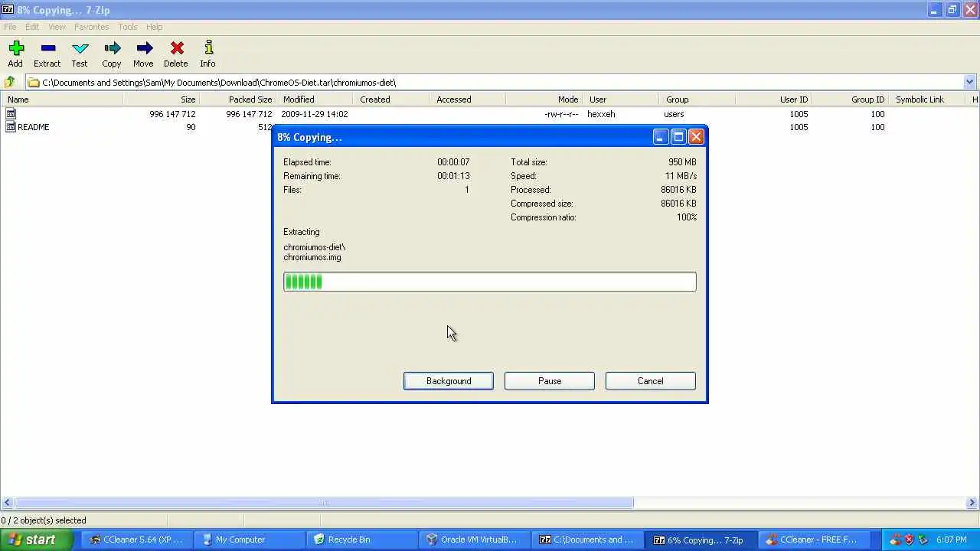Viewport: 980px width, 551px height.
Task: Switch to CCleaner 5.64 taskbar button
Action: [136, 540]
